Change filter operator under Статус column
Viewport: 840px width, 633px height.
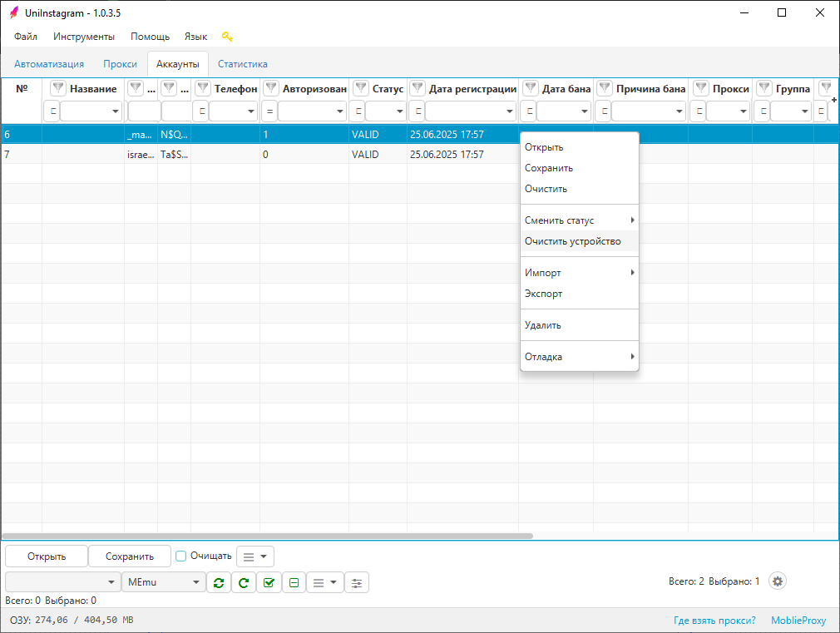pos(358,111)
